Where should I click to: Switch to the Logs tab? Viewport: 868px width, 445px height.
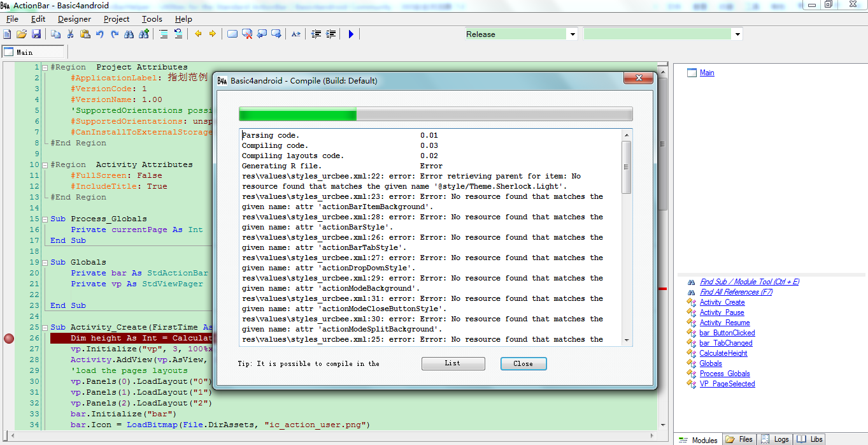click(x=776, y=439)
